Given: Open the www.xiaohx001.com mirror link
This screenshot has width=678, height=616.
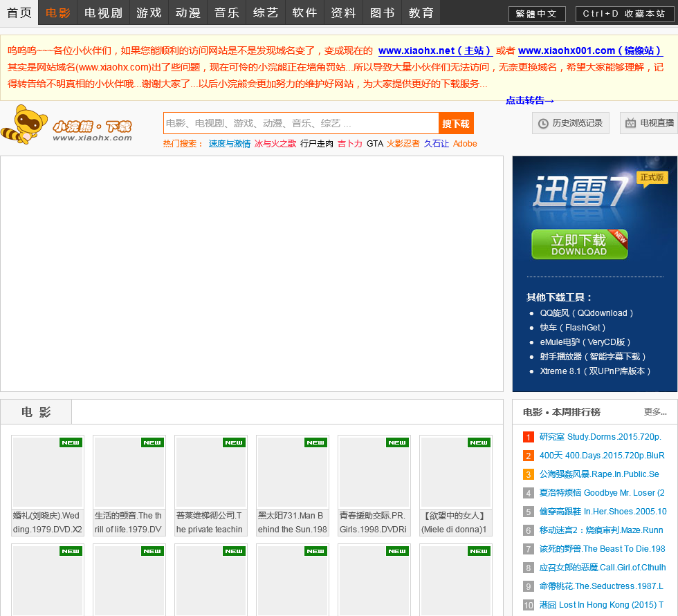Looking at the screenshot, I should (x=589, y=50).
